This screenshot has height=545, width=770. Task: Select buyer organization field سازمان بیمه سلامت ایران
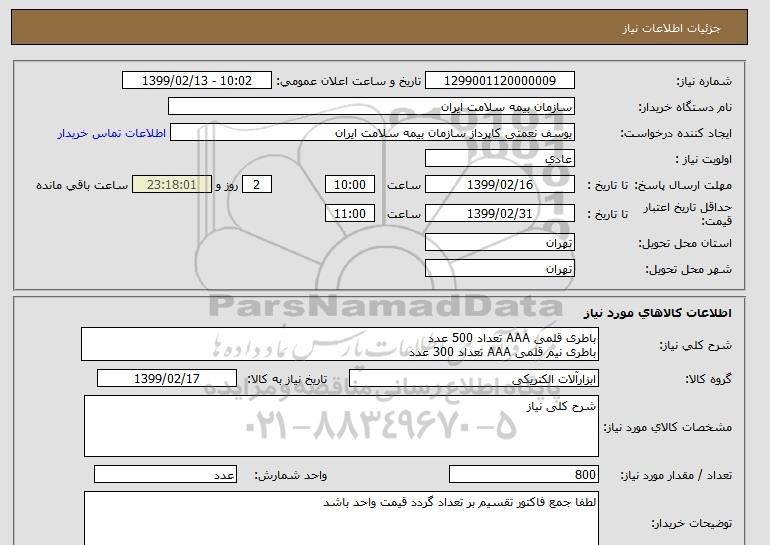[x=371, y=107]
